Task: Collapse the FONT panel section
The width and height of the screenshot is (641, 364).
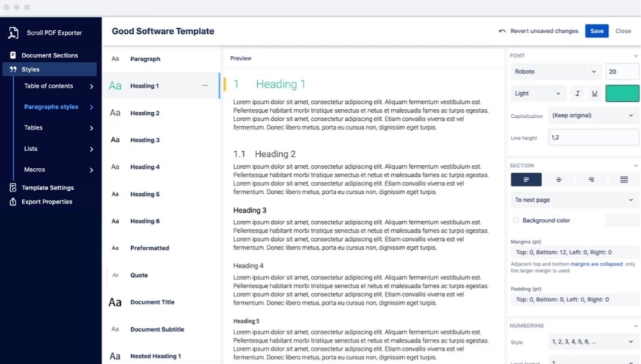Action: click(x=636, y=55)
